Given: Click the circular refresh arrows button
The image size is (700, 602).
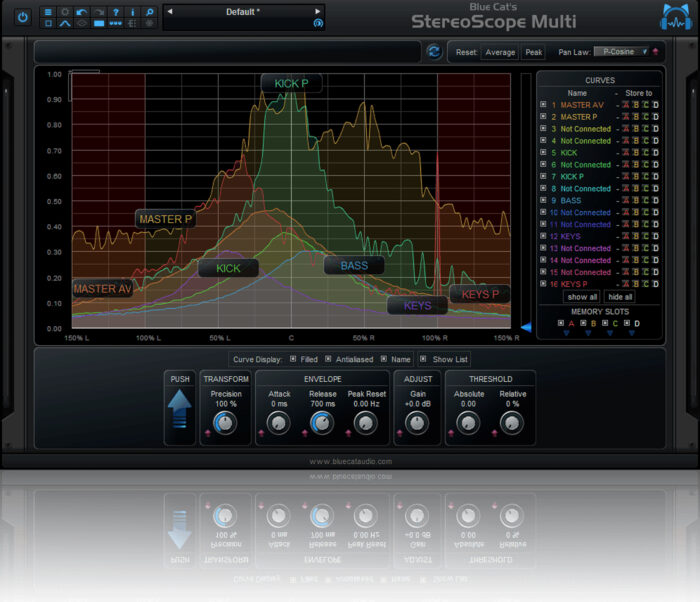Looking at the screenshot, I should coord(434,52).
